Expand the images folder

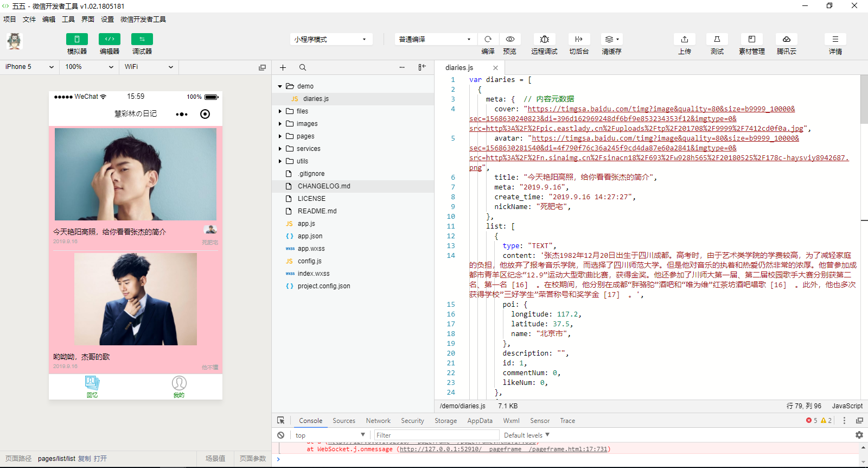[x=280, y=124]
